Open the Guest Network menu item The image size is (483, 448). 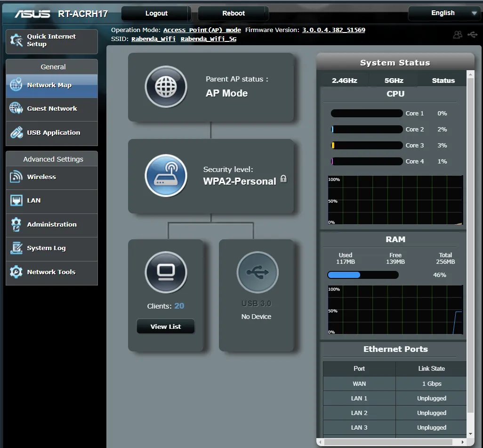[x=52, y=108]
